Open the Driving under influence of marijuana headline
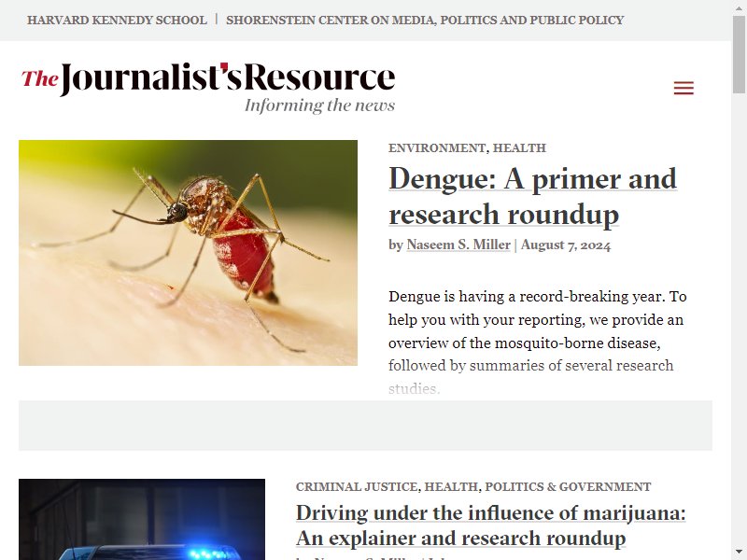 click(x=491, y=525)
